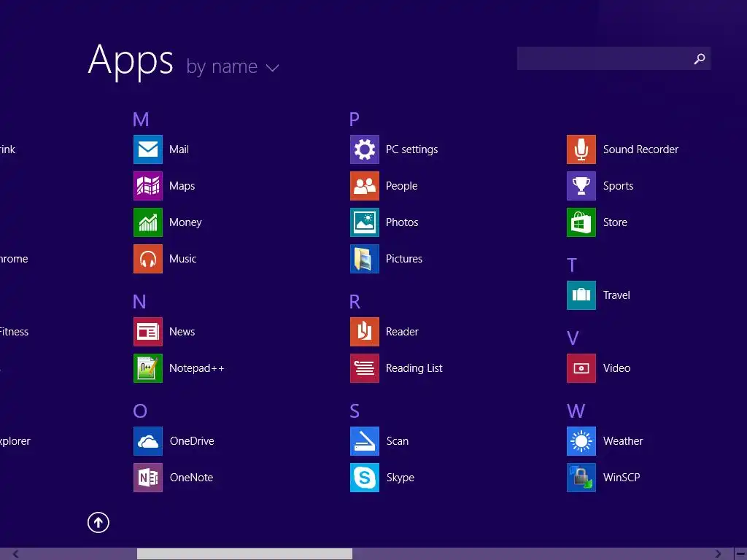Launch the Store shopping bag icon
The height and width of the screenshot is (560, 747).
(581, 222)
